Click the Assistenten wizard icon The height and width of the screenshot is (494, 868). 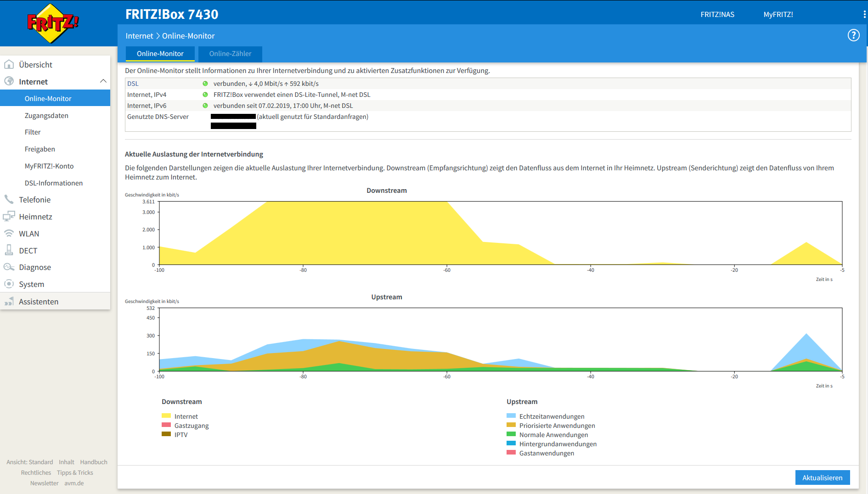[x=9, y=301]
